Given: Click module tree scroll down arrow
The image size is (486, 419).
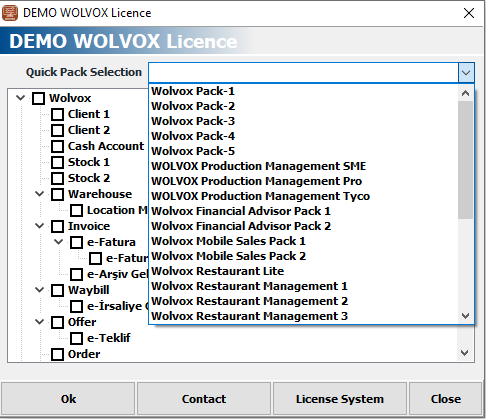Looking at the screenshot, I should [x=465, y=353].
